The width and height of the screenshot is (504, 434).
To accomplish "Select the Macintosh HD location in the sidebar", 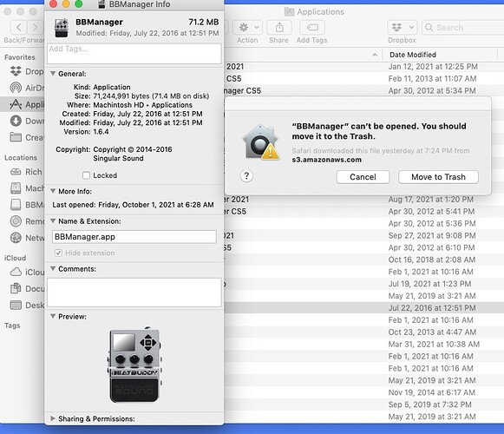I will 27,187.
